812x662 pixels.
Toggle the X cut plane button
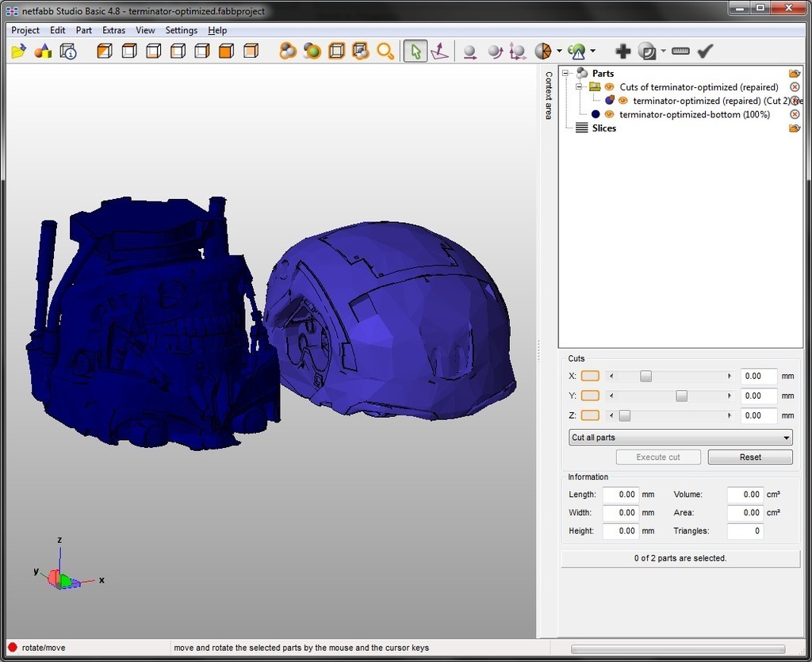pos(590,376)
